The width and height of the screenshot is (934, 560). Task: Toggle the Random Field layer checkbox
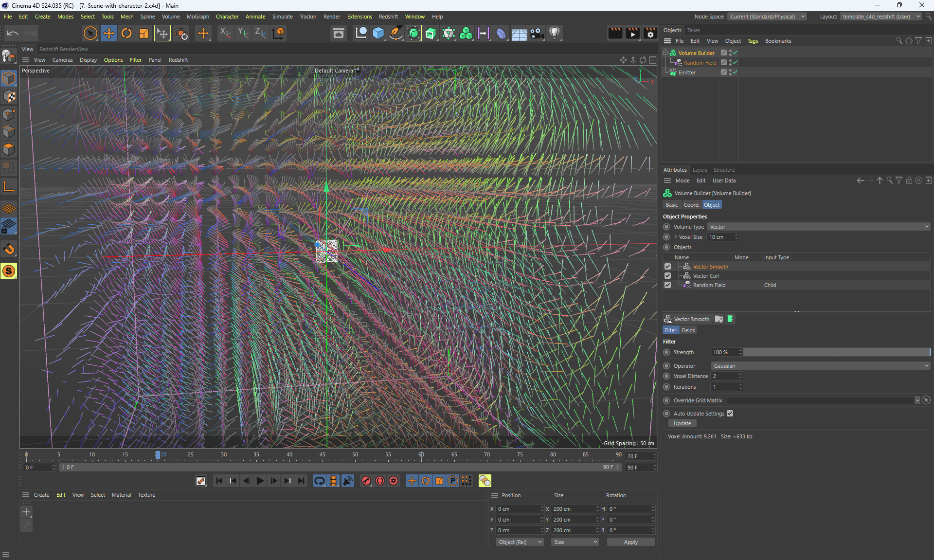pyautogui.click(x=667, y=285)
